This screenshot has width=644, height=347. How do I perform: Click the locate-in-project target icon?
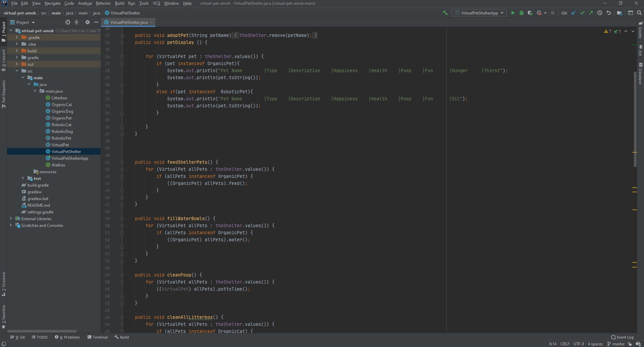[x=68, y=22]
